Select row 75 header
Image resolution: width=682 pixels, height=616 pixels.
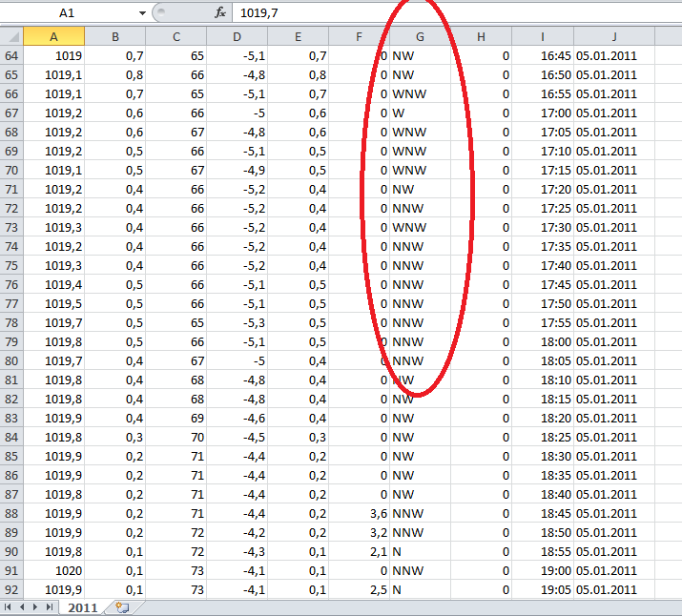pos(11,266)
